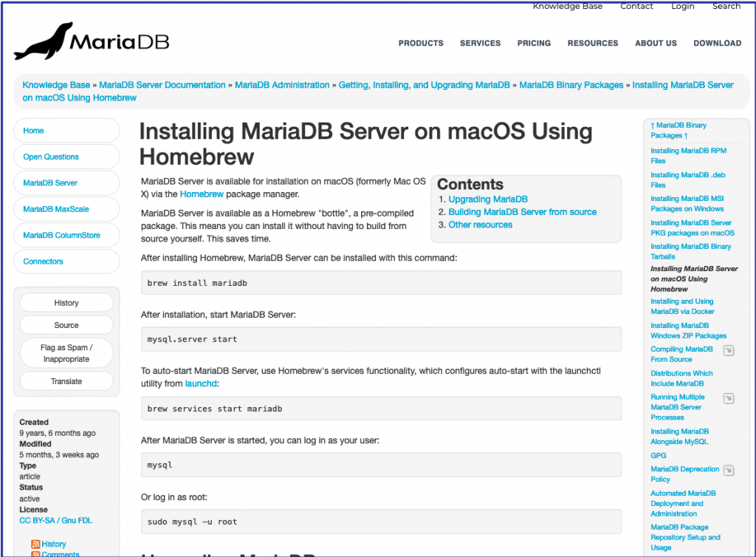Viewport: 756px width, 557px height.
Task: Go to Knowledge Base in the breadcrumb trail
Action: tap(56, 85)
